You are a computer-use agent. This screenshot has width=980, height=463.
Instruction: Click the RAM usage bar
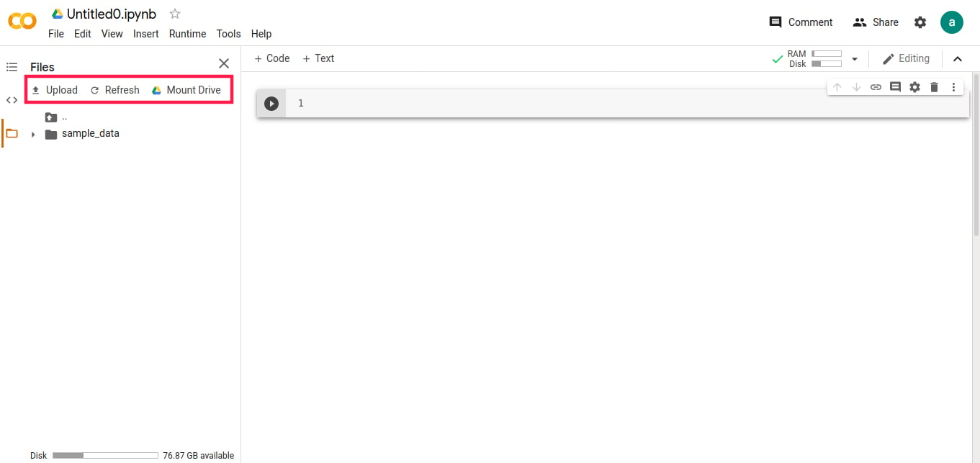[x=827, y=54]
